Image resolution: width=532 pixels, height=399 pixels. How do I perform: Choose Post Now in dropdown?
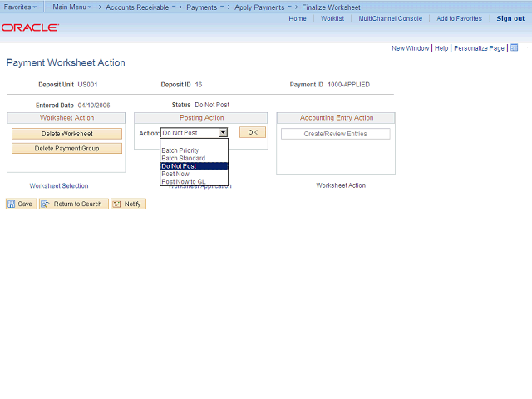(194, 174)
